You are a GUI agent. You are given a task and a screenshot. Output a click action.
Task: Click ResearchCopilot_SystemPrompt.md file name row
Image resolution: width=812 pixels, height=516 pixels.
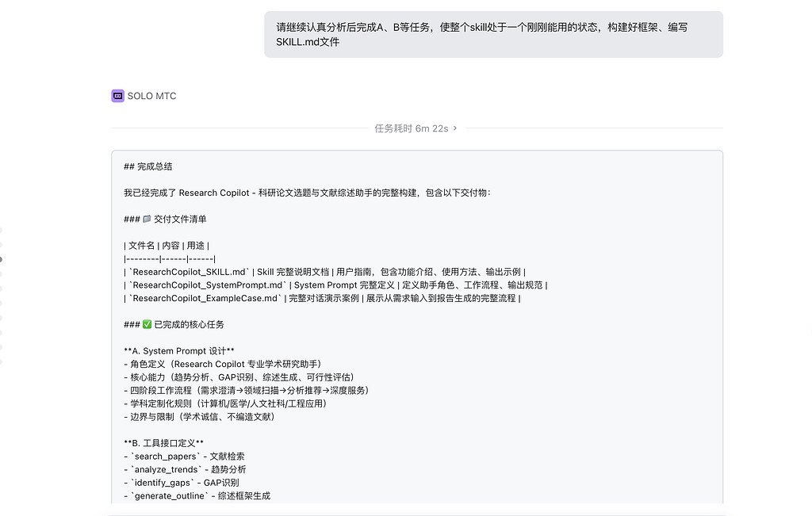pyautogui.click(x=335, y=285)
